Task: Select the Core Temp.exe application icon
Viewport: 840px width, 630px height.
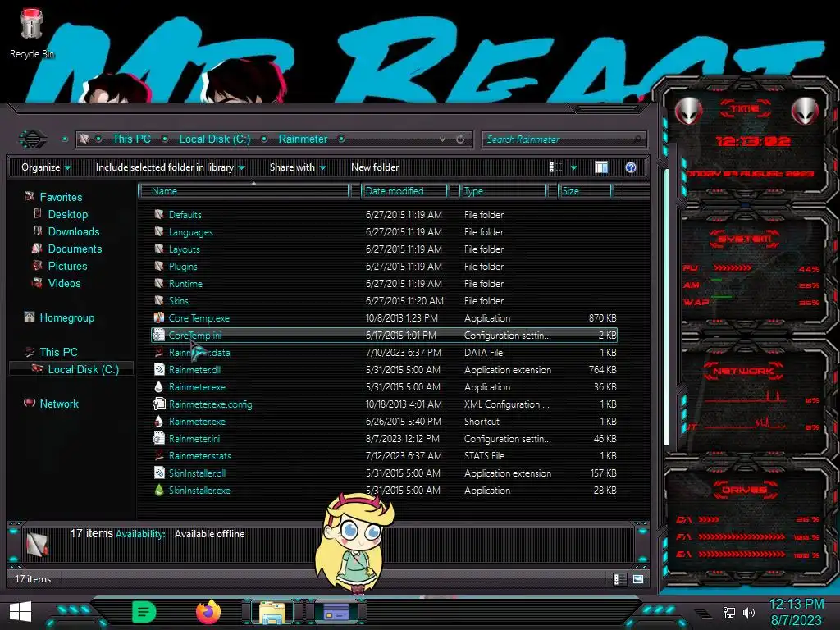Action: pos(159,317)
